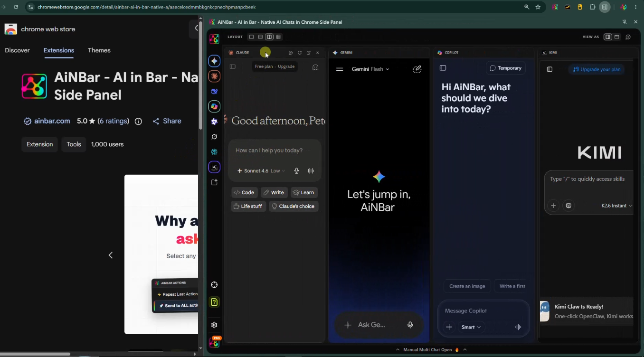Open the Themes tab in Chrome Web Store
The image size is (644, 357).
click(x=99, y=50)
